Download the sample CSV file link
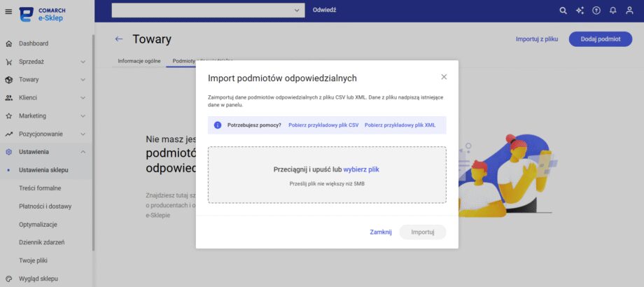644x287 pixels. (323, 125)
